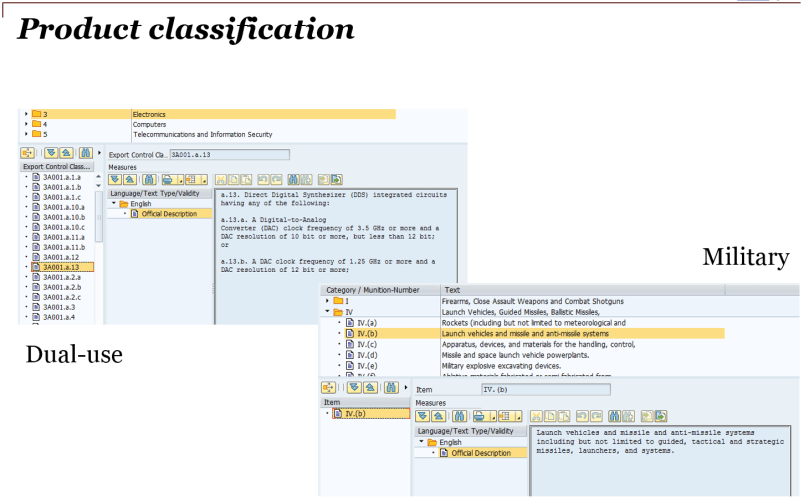This screenshot has width=809, height=503.
Task: Click Expand all in Dual-use Measures toolbar
Action: [115, 180]
